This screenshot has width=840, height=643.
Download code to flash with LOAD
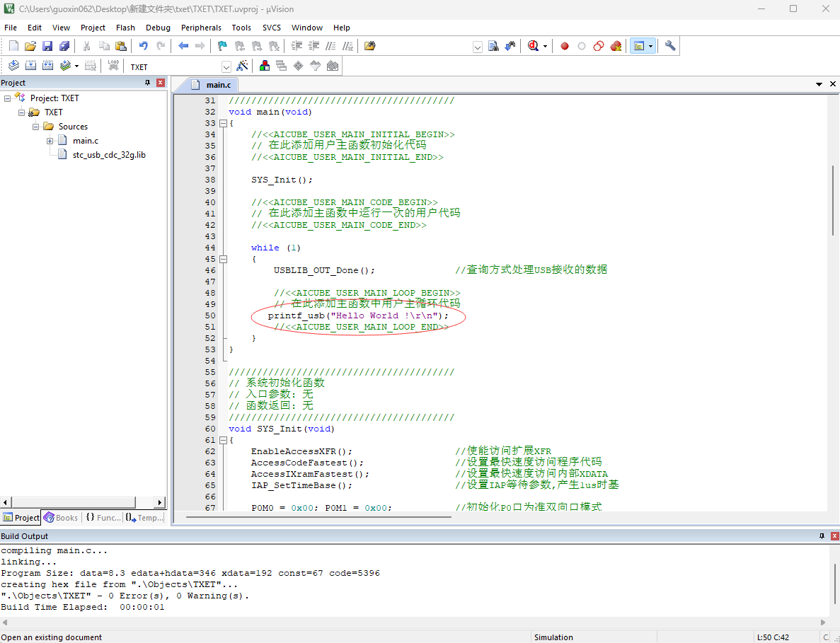[x=113, y=66]
